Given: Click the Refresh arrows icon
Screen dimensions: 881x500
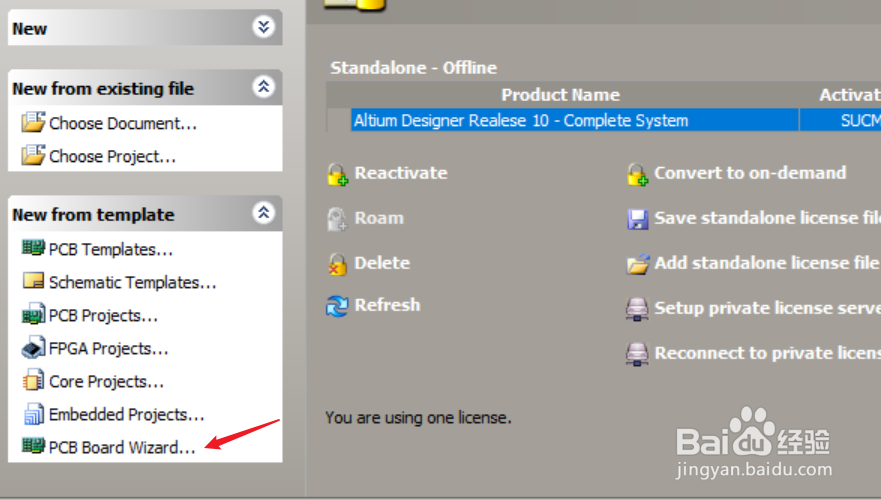Looking at the screenshot, I should (x=337, y=306).
